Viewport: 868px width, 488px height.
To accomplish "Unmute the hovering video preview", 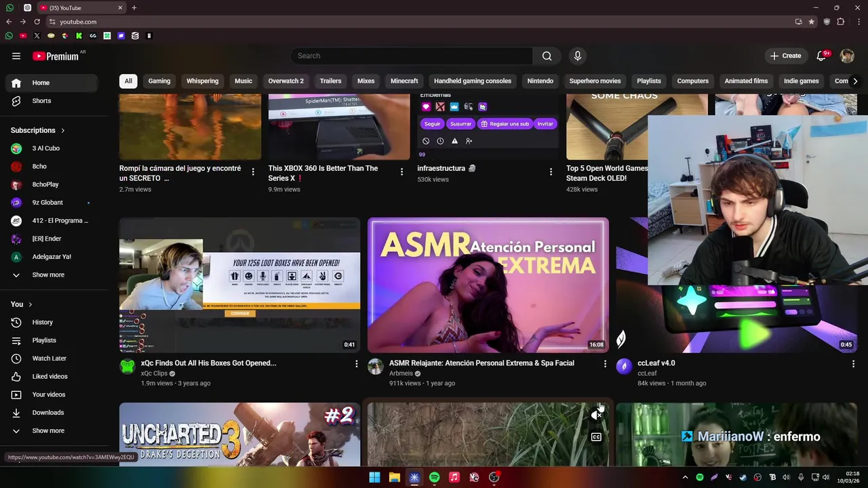I will [x=596, y=415].
